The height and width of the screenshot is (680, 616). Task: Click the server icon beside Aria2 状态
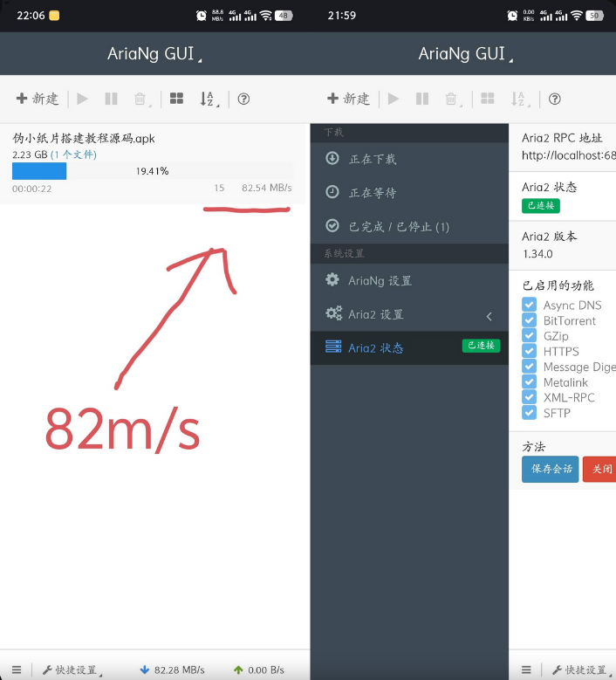pos(333,347)
